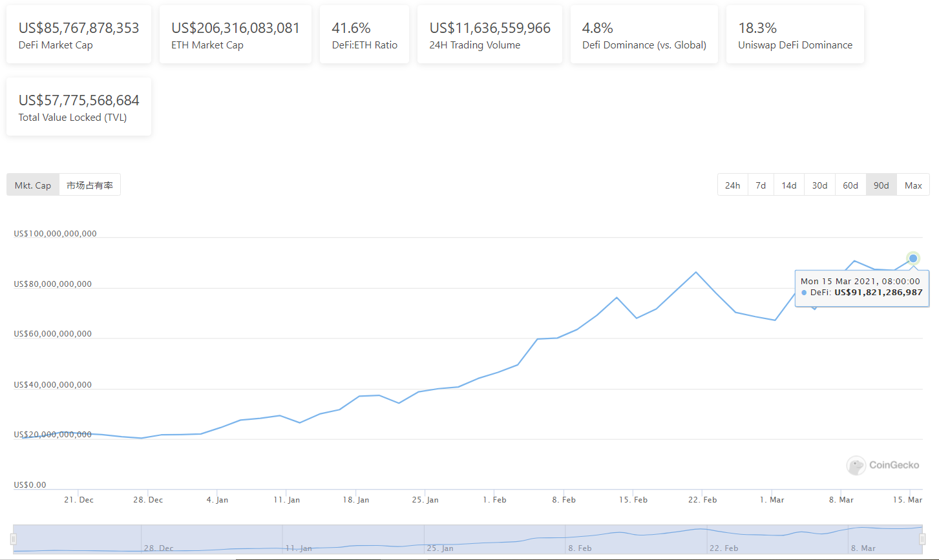Click the Total Value Locked (TVL) card
The image size is (939, 560).
[x=79, y=107]
